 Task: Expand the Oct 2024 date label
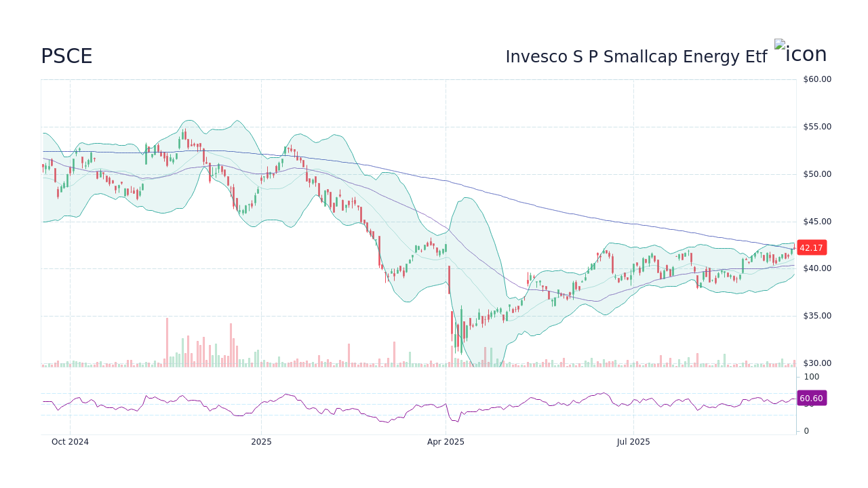click(x=69, y=441)
